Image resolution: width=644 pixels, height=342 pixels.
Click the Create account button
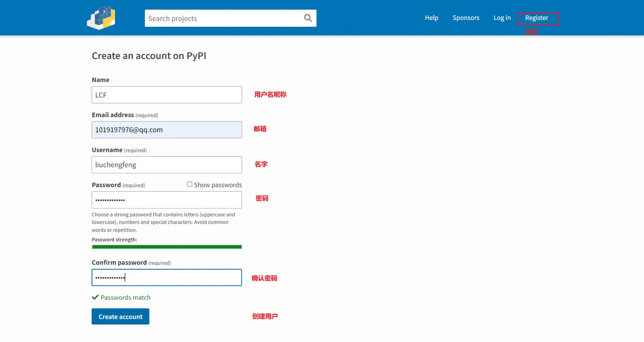pos(121,316)
